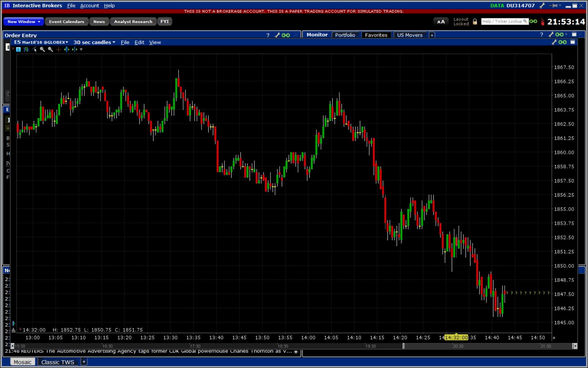Switch to the US Movers tab

(409, 35)
